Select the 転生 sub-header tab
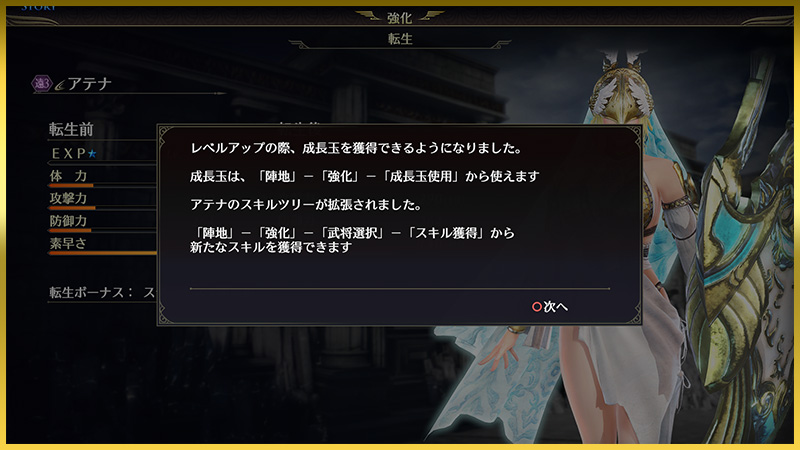The height and width of the screenshot is (450, 800). pyautogui.click(x=399, y=39)
